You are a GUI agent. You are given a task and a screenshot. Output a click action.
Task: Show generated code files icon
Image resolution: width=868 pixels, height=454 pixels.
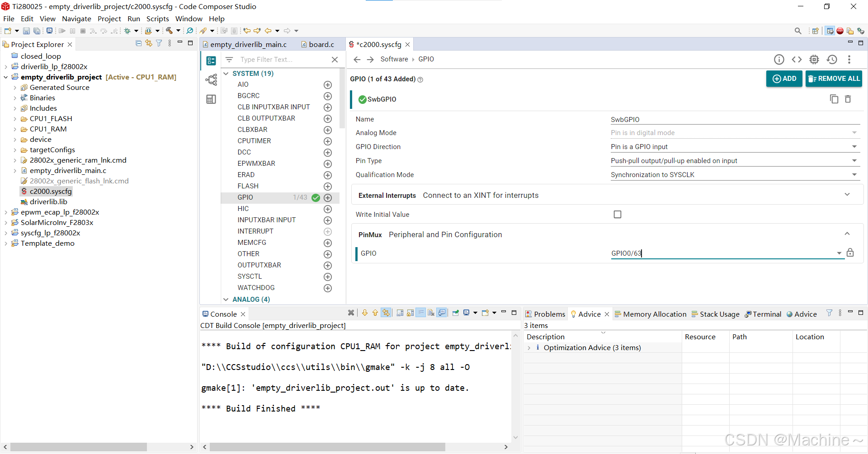click(797, 59)
